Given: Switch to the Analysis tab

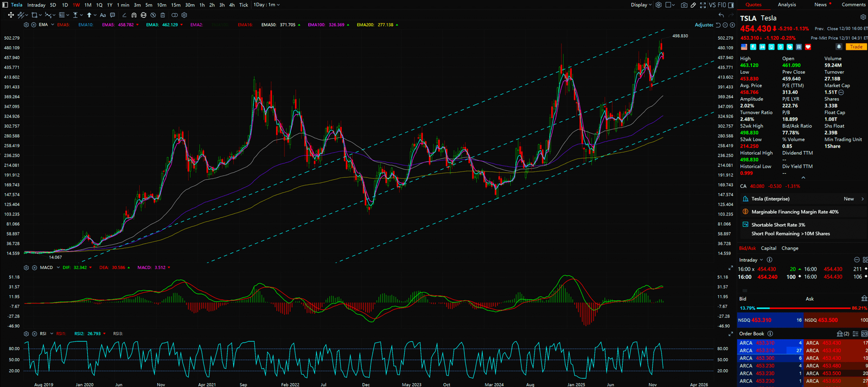Looking at the screenshot, I should (x=787, y=5).
